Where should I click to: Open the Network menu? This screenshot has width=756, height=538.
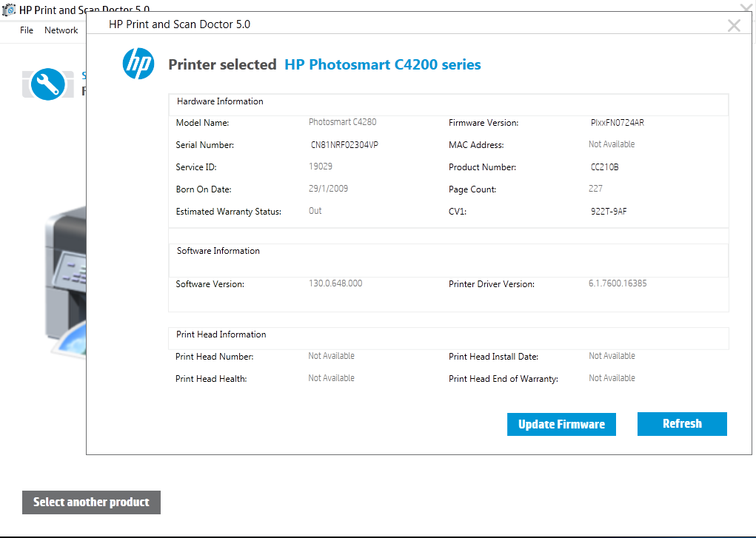61,30
